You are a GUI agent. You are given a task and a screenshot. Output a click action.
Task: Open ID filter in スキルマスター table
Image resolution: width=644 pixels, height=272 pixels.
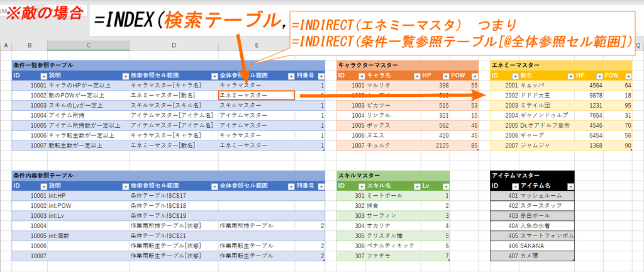pos(362,186)
